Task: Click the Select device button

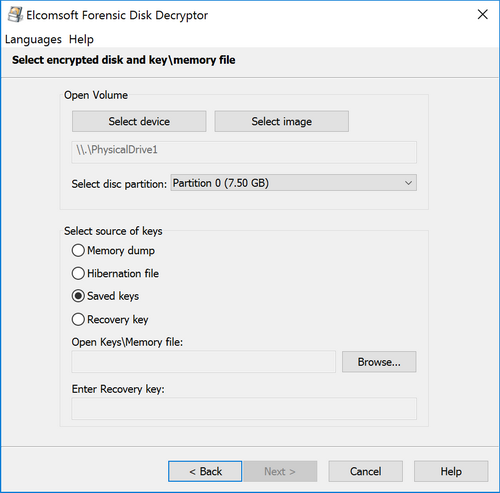Action: (x=139, y=121)
